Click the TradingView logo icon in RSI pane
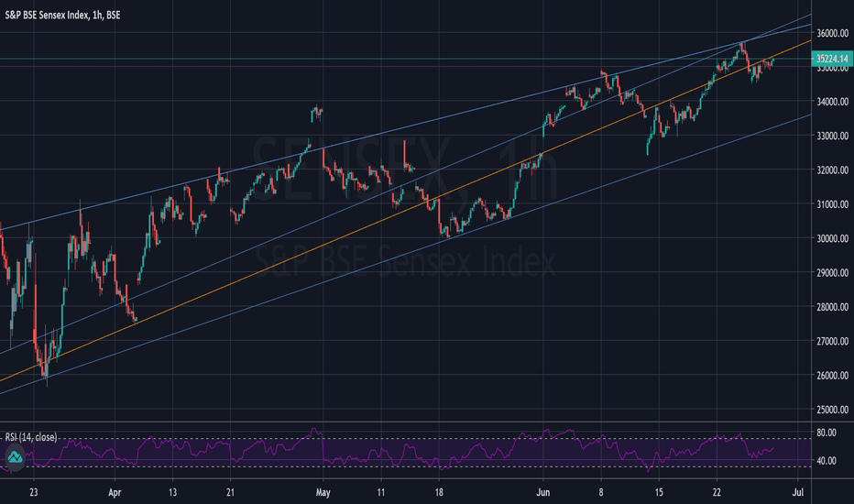This screenshot has height=504, width=854. coord(15,456)
